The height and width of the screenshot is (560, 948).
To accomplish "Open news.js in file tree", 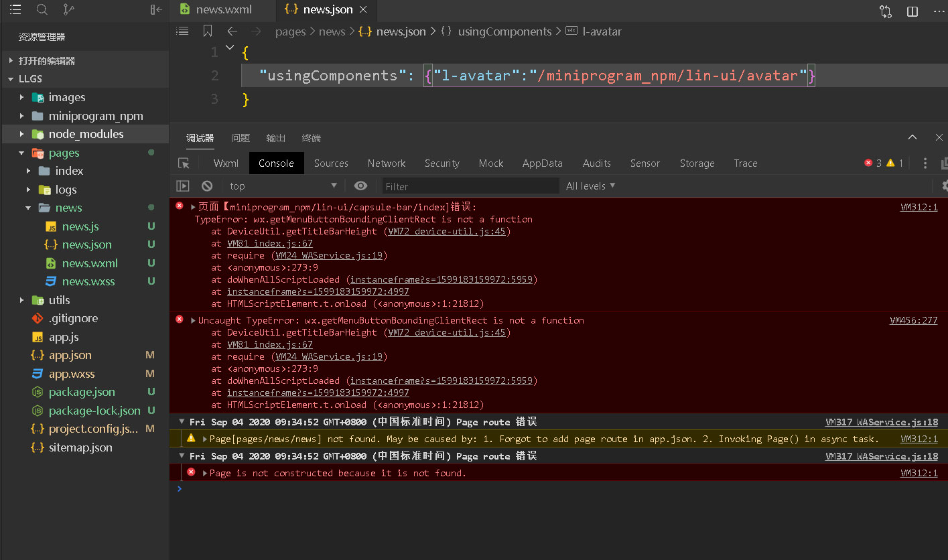I will tap(80, 226).
